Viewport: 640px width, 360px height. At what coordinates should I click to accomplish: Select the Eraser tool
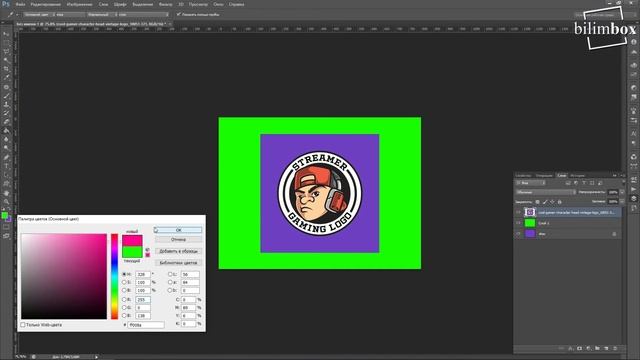click(6, 122)
